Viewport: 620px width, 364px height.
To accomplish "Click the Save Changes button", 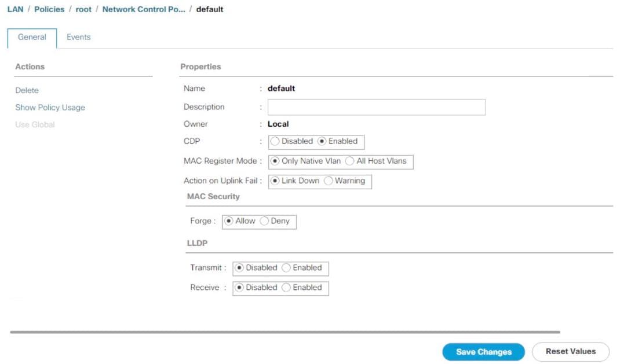I will [484, 352].
